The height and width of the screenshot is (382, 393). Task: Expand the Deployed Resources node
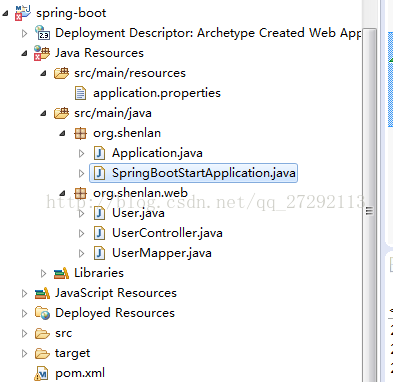pyautogui.click(x=24, y=314)
